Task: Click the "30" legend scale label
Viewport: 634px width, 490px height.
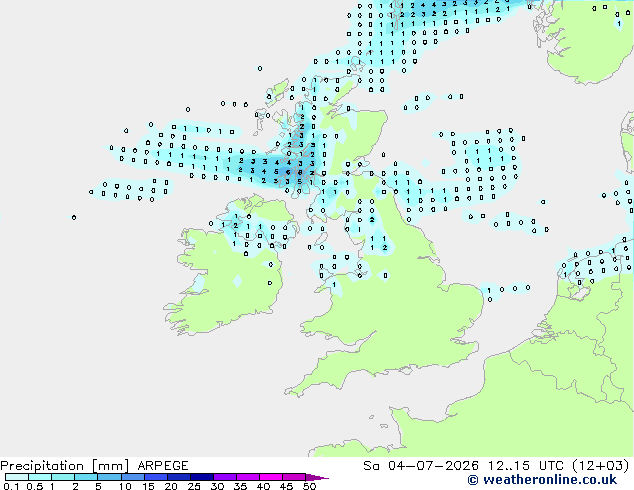Action: pyautogui.click(x=217, y=486)
